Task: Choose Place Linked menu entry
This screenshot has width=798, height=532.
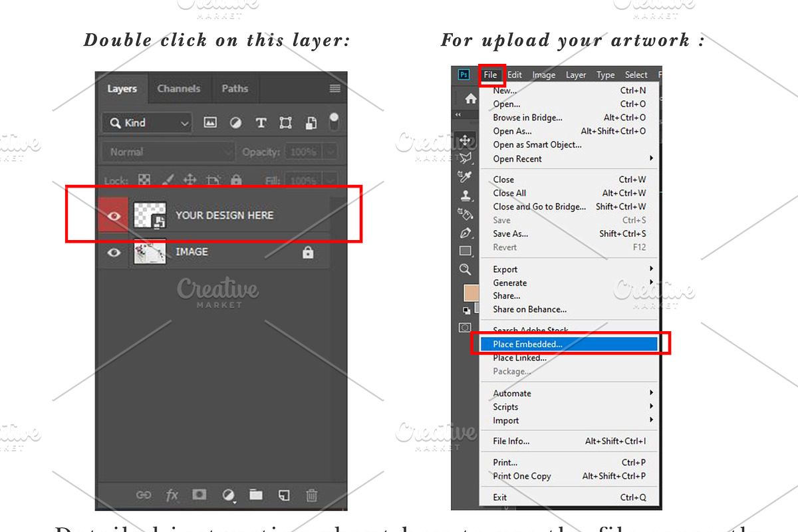Action: click(x=569, y=358)
